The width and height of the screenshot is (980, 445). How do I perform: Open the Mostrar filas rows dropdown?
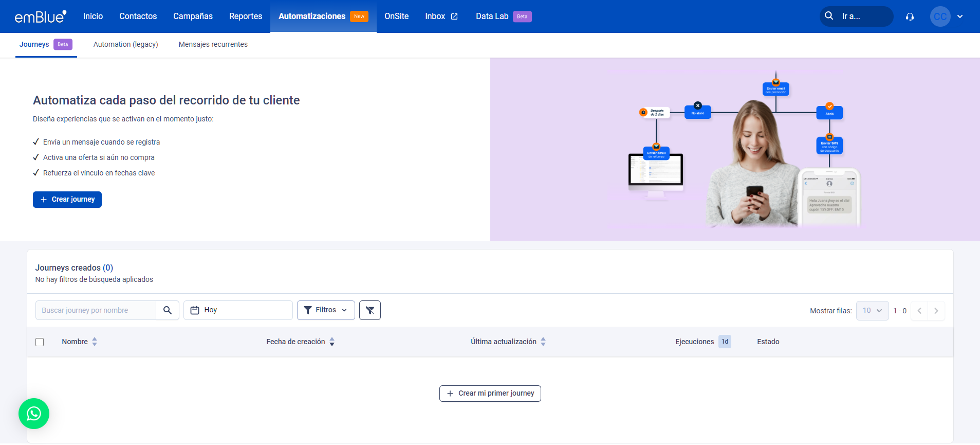pos(872,311)
